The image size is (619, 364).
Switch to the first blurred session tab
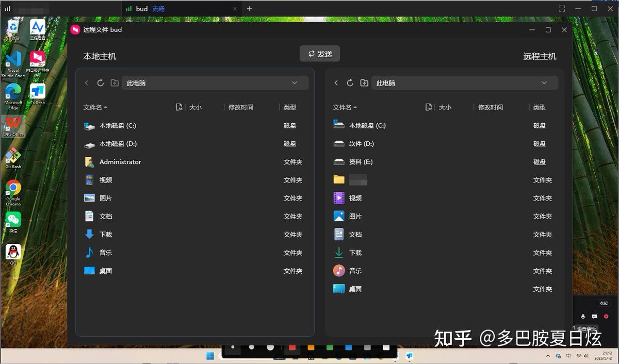pyautogui.click(x=60, y=9)
